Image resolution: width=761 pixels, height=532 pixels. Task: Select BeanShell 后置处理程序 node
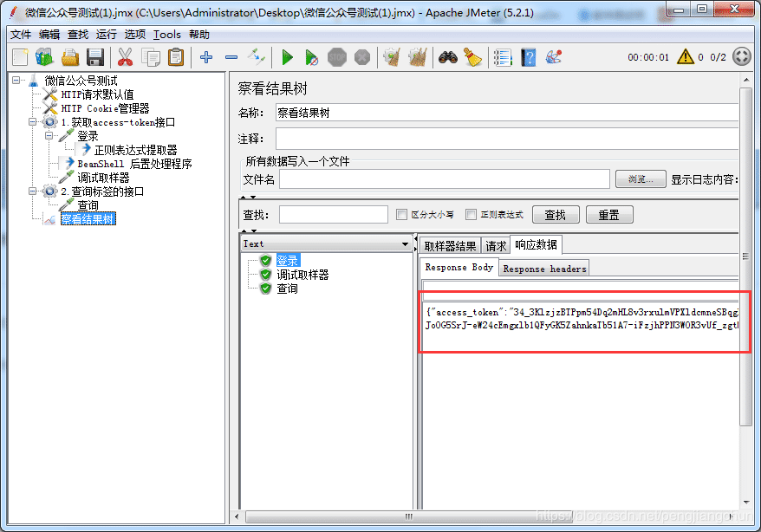[134, 164]
